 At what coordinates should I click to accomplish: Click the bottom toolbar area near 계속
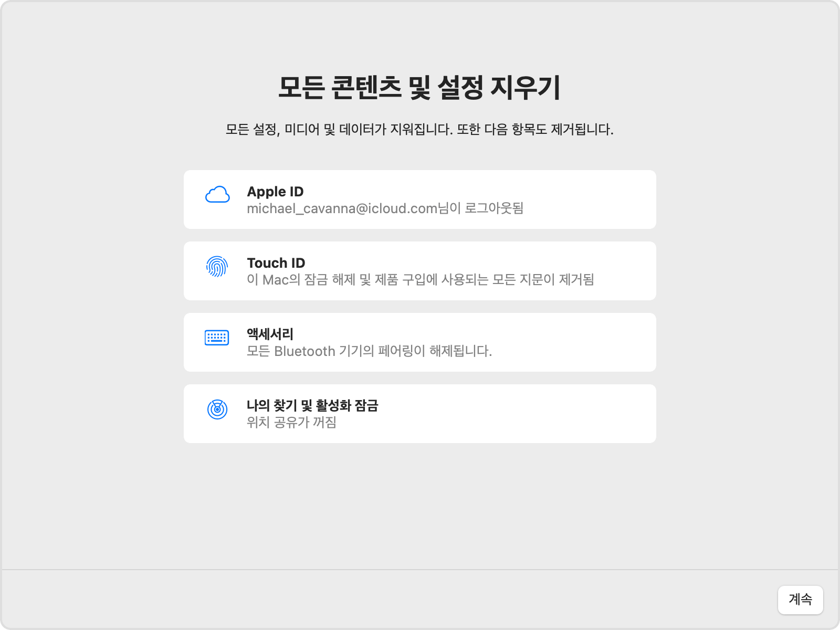800,600
